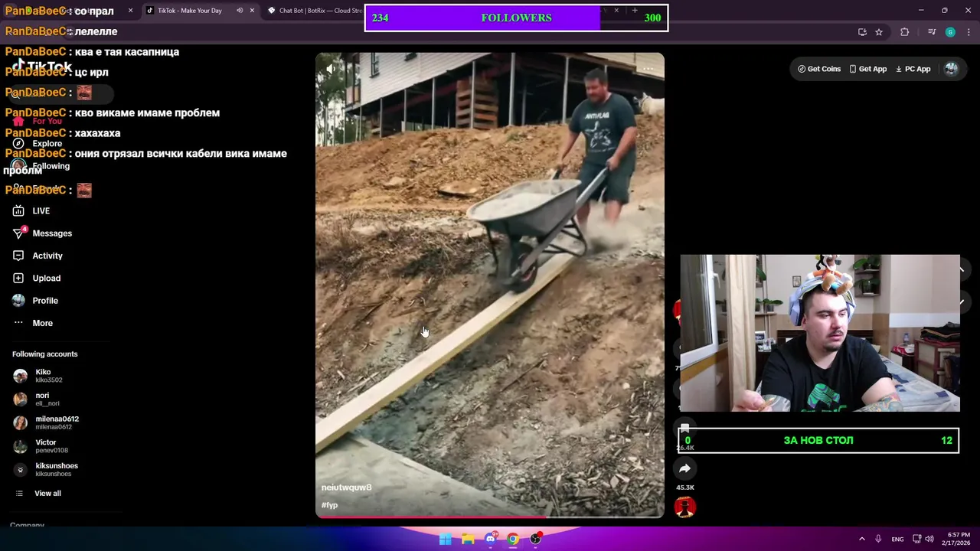Viewport: 980px width, 551px height.
Task: Open the Profile page
Action: (x=35, y=301)
